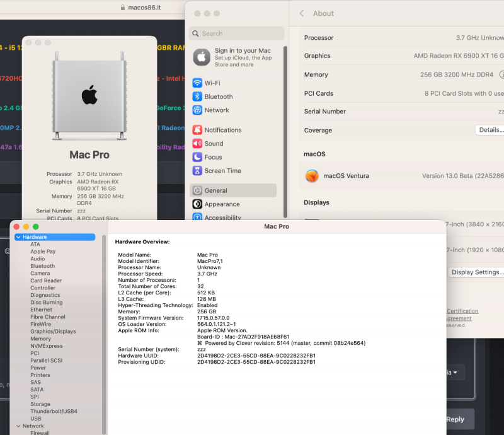The image size is (504, 435).
Task: Click the System Settings search field
Action: (237, 33)
